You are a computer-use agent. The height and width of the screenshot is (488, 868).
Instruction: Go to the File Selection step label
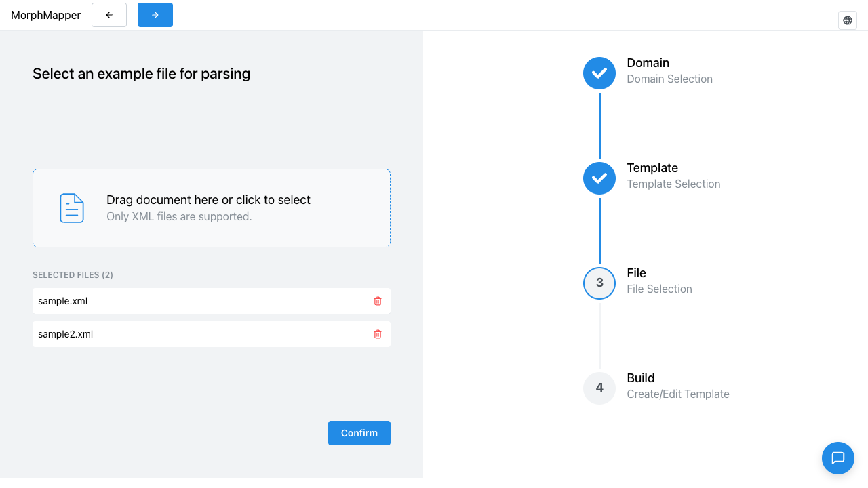pos(659,289)
